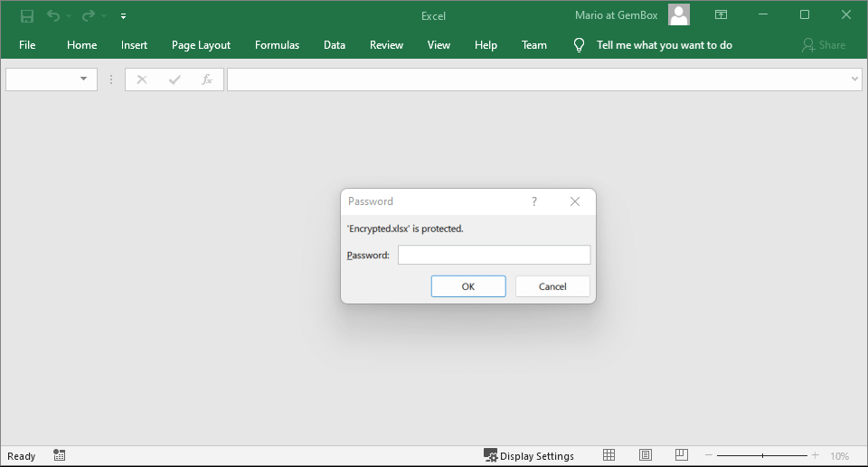This screenshot has width=868, height=467.
Task: Click the lightbulb Tell me icon
Action: pyautogui.click(x=579, y=45)
